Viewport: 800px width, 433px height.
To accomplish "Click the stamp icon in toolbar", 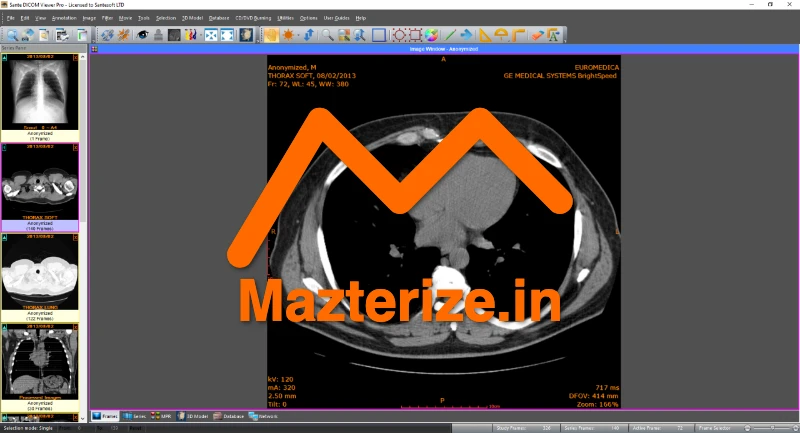I will [x=158, y=35].
